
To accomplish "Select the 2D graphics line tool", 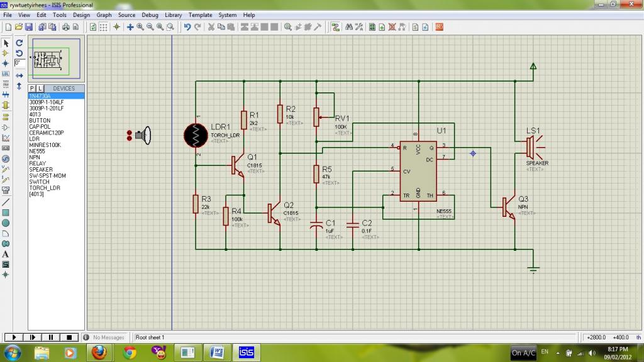I will point(6,202).
